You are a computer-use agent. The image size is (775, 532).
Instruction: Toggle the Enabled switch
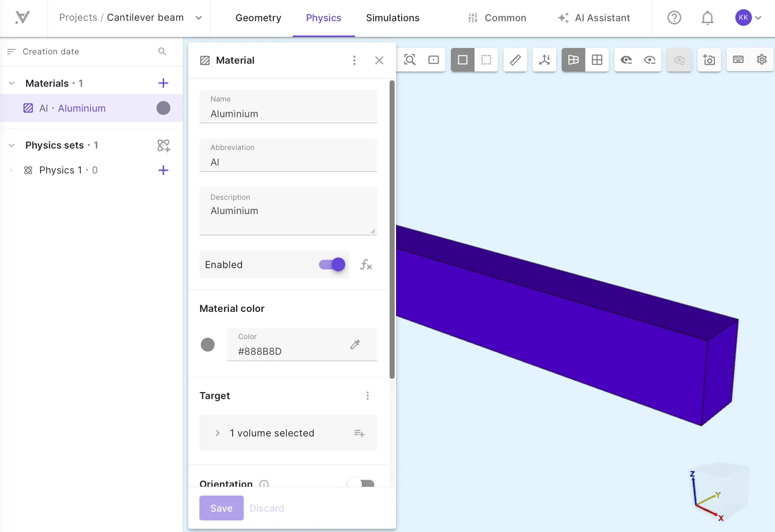click(x=332, y=264)
